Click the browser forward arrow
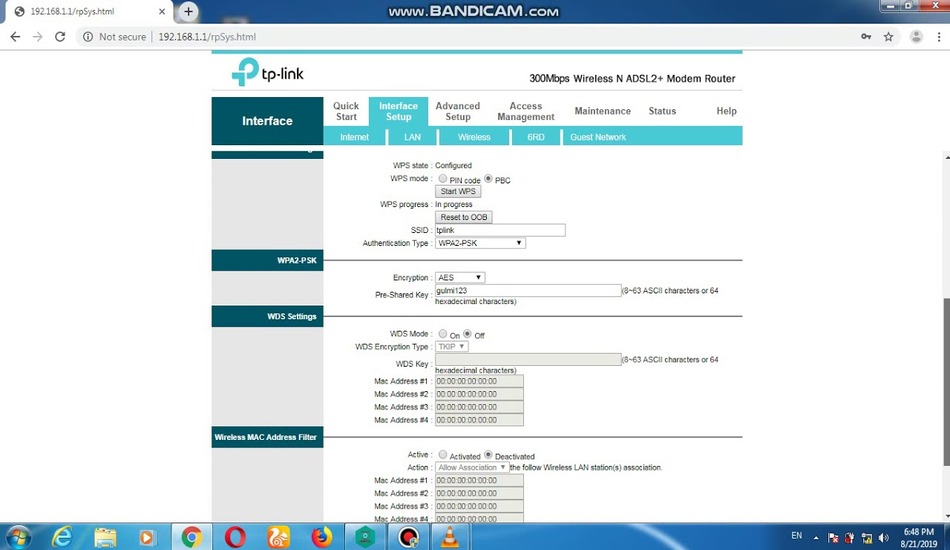This screenshot has width=950, height=550. (38, 37)
